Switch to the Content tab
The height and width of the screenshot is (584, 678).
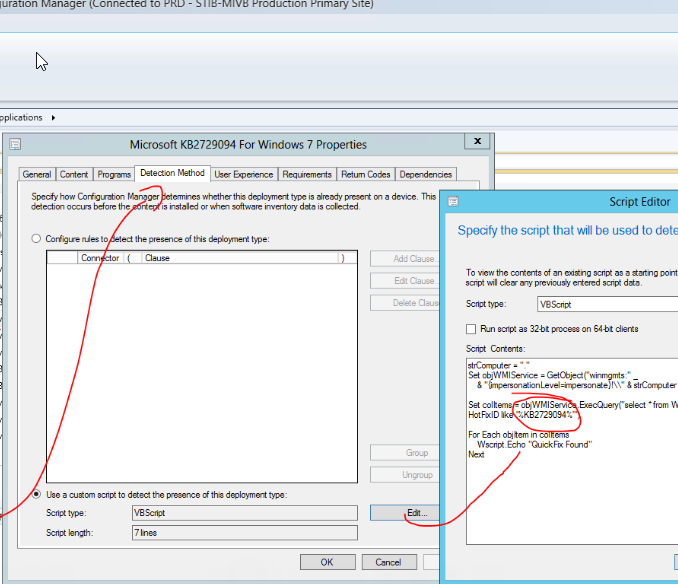click(x=74, y=174)
